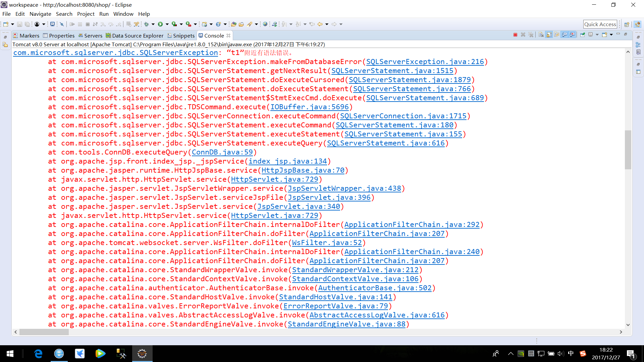Click the Save All icon
Screen dimensions: 644x362
pyautogui.click(x=28, y=24)
